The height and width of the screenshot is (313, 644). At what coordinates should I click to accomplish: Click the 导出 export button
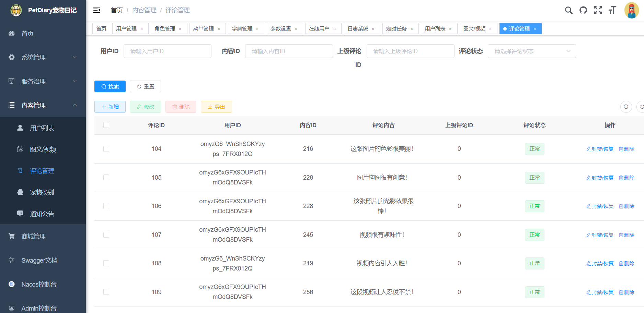tap(216, 107)
